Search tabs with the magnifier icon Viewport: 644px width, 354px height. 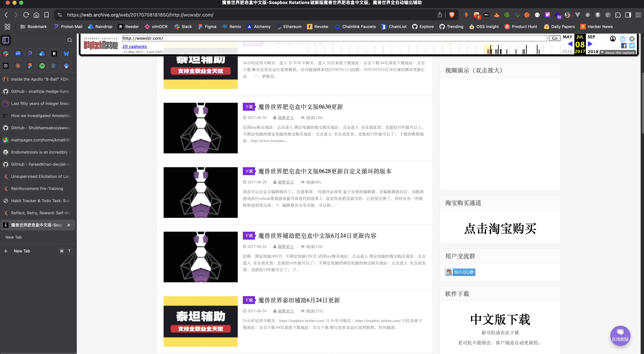coord(70,40)
